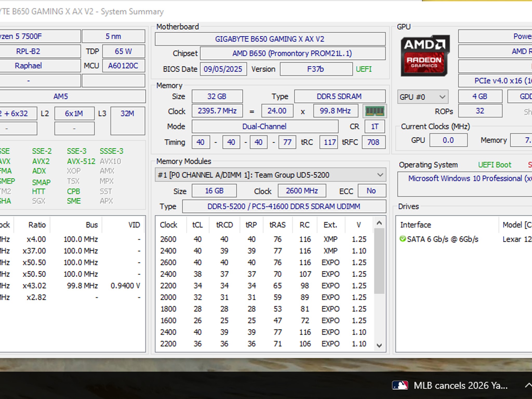Click the Ext. column header
This screenshot has height=399, width=532.
(330, 225)
